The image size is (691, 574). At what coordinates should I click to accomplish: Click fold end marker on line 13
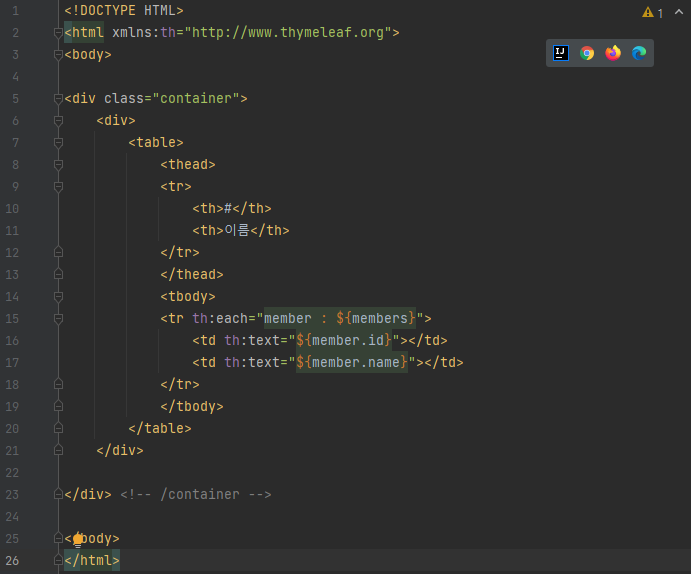click(58, 274)
